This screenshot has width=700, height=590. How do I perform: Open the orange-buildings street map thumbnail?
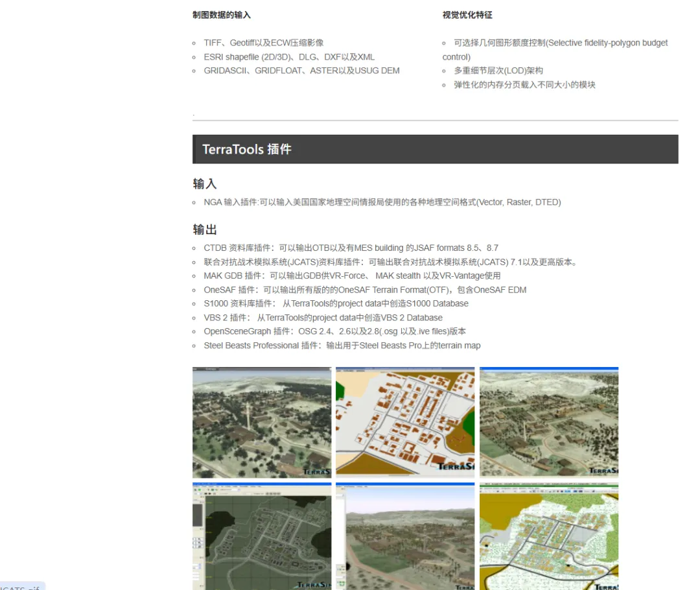405,423
